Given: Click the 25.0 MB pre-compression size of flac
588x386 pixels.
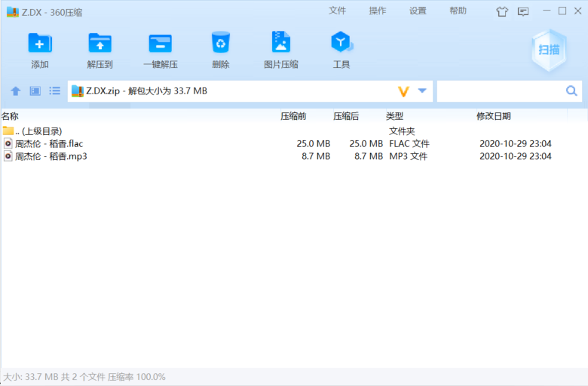Looking at the screenshot, I should (313, 144).
